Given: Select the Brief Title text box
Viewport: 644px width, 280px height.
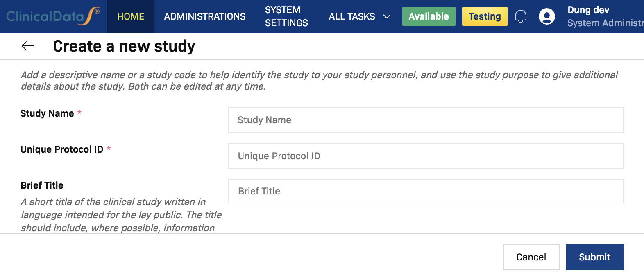Looking at the screenshot, I should (425, 191).
